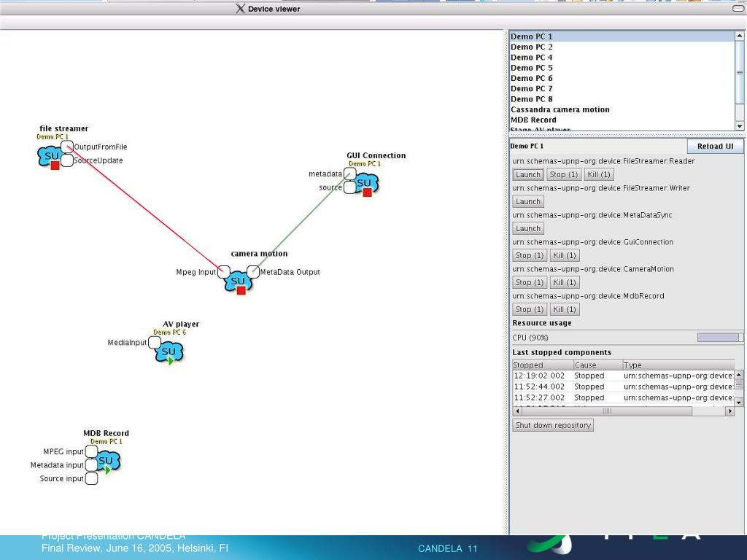
Task: Select the file streamer SU cloud node
Action: point(50,157)
